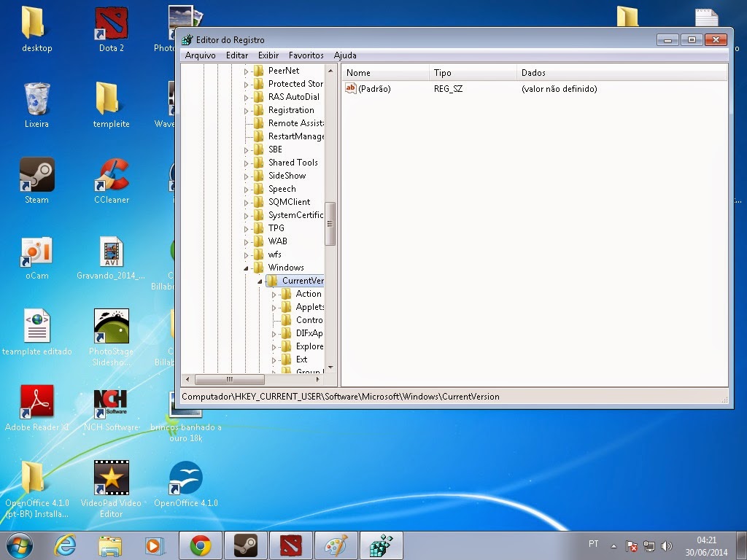Switch to Google Chrome in the taskbar
Viewport: 747px width, 560px height.
pyautogui.click(x=201, y=545)
